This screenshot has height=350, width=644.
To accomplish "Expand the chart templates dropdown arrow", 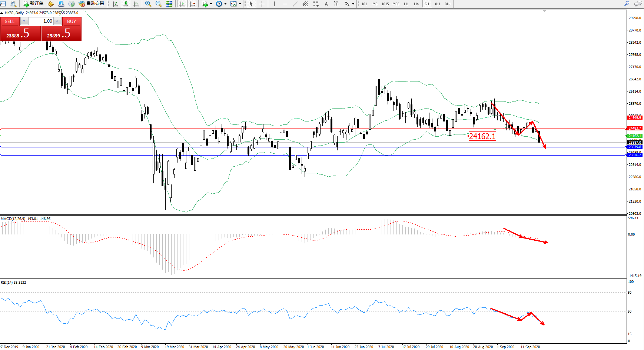I will pyautogui.click(x=240, y=4).
